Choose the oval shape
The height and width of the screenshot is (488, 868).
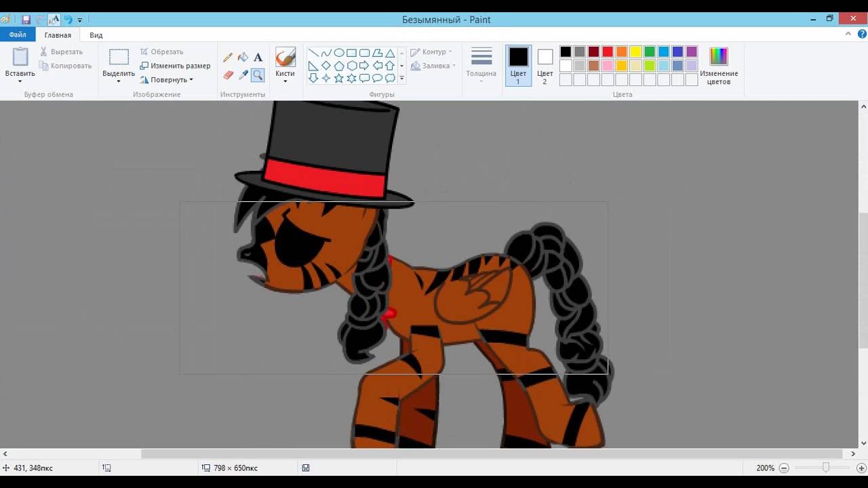pos(339,53)
